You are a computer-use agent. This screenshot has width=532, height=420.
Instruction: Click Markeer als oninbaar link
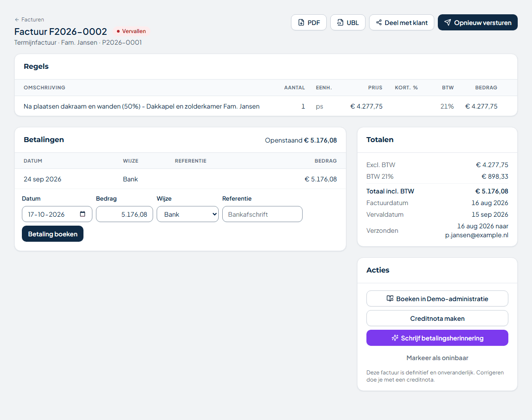click(x=437, y=358)
